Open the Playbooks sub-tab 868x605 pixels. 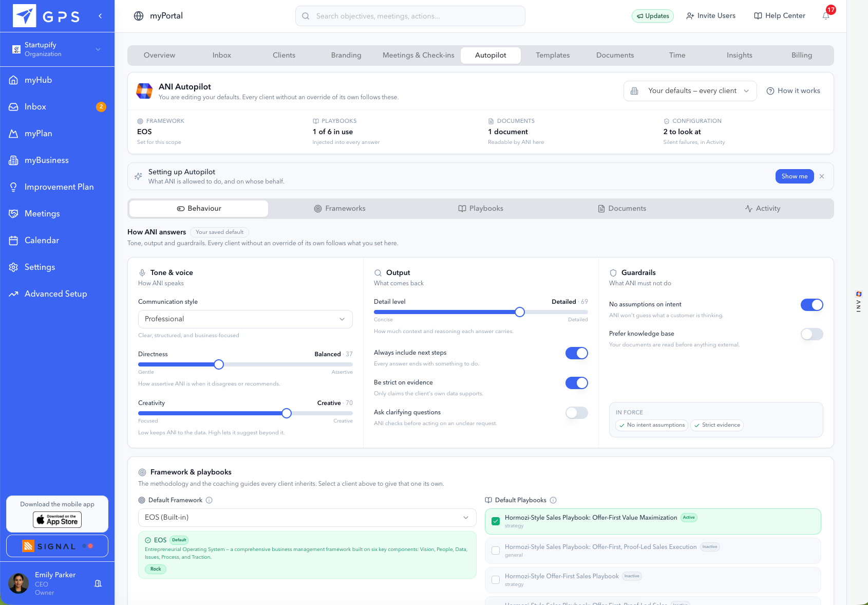point(481,209)
